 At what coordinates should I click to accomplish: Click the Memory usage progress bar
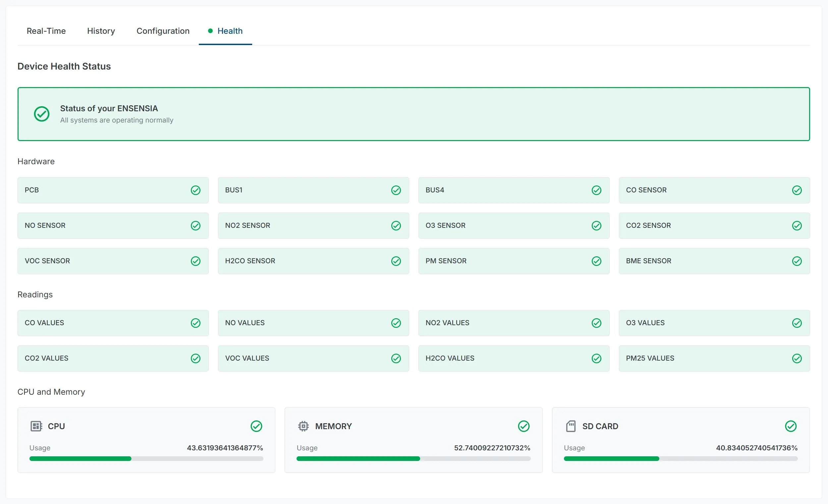(x=413, y=459)
